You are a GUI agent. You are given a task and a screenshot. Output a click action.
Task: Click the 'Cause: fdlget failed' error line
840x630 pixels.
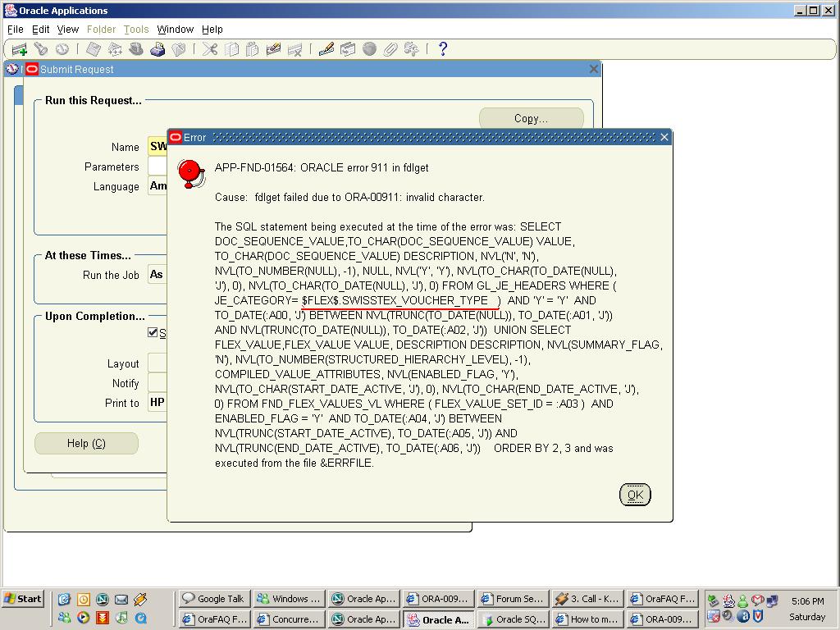point(349,197)
